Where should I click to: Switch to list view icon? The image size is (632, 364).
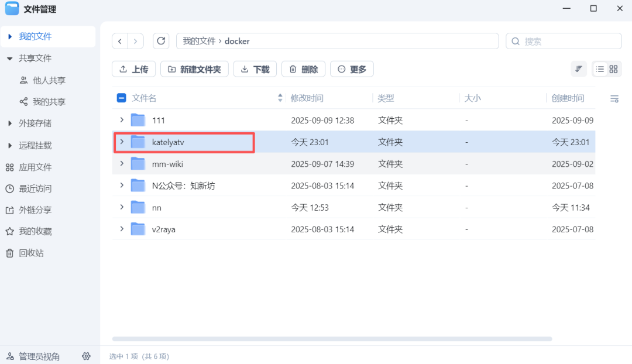tap(600, 69)
